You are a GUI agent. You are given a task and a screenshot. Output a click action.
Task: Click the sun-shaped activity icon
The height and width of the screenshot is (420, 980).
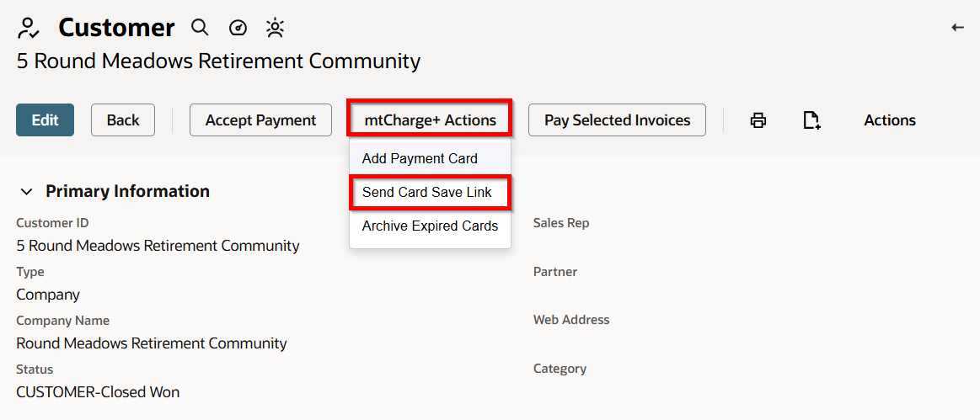(275, 28)
